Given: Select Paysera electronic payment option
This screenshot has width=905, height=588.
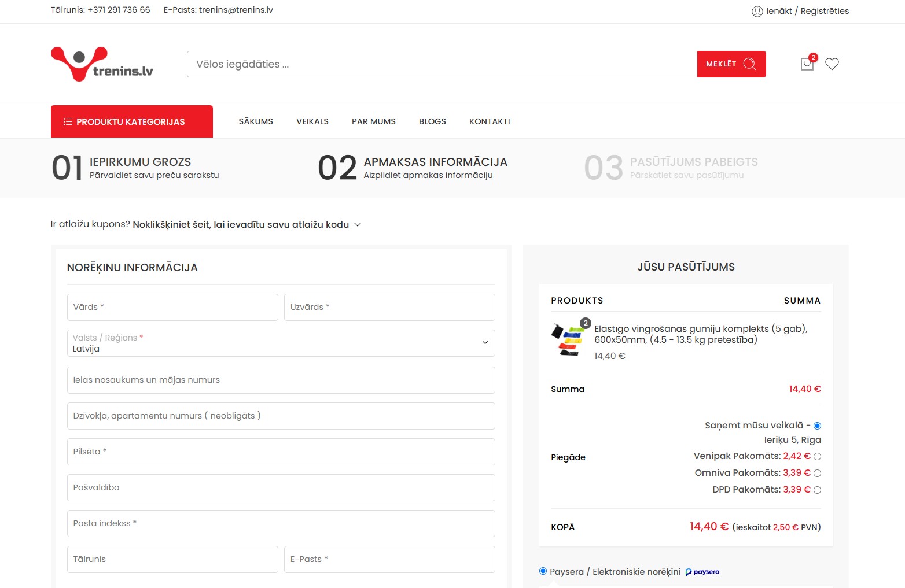Looking at the screenshot, I should (x=543, y=571).
